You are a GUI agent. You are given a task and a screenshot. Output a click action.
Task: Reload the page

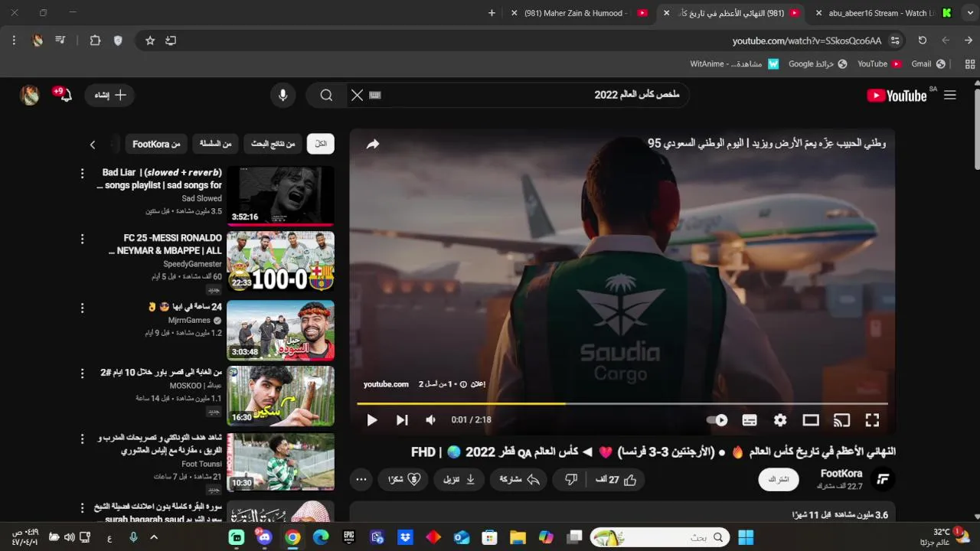[x=923, y=41]
